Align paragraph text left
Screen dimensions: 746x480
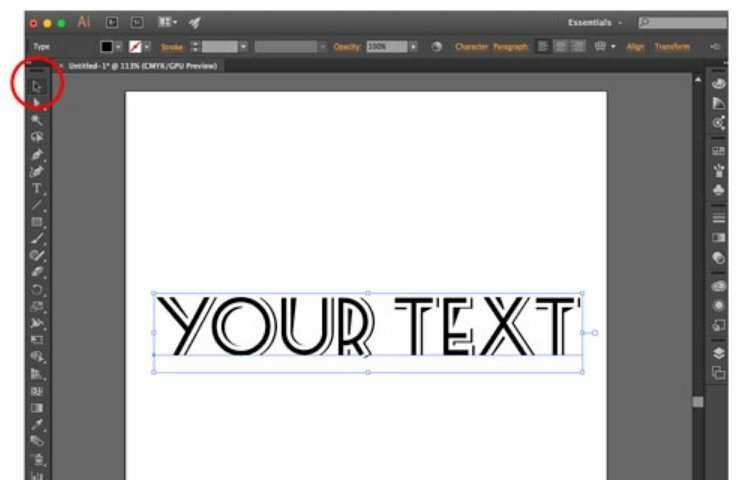[x=542, y=47]
